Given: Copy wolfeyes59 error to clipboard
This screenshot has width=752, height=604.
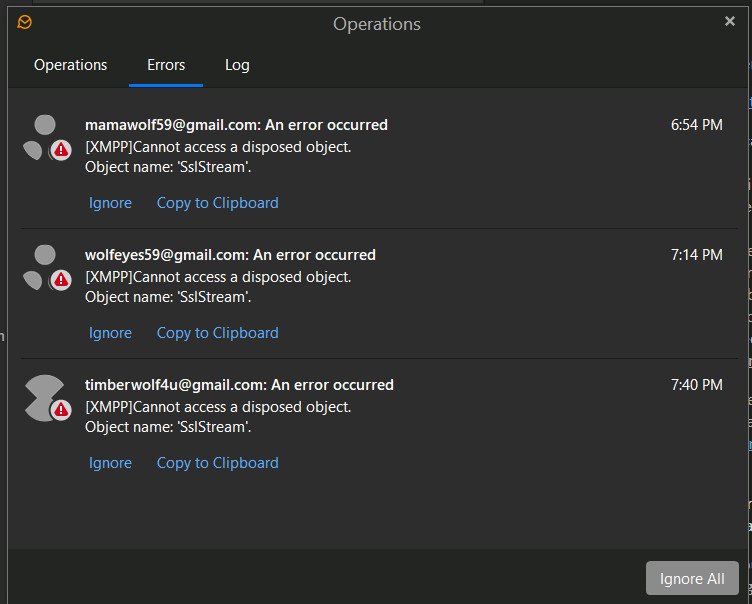Looking at the screenshot, I should pyautogui.click(x=217, y=333).
